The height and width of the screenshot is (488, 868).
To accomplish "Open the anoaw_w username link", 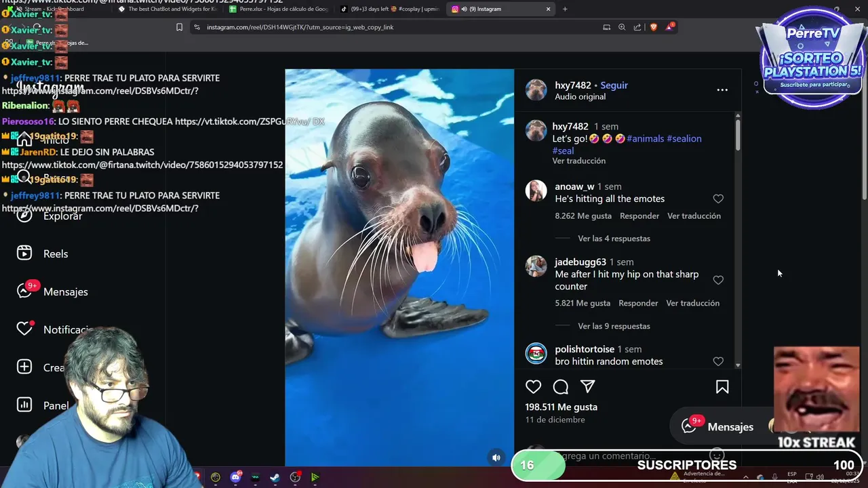I will (574, 186).
